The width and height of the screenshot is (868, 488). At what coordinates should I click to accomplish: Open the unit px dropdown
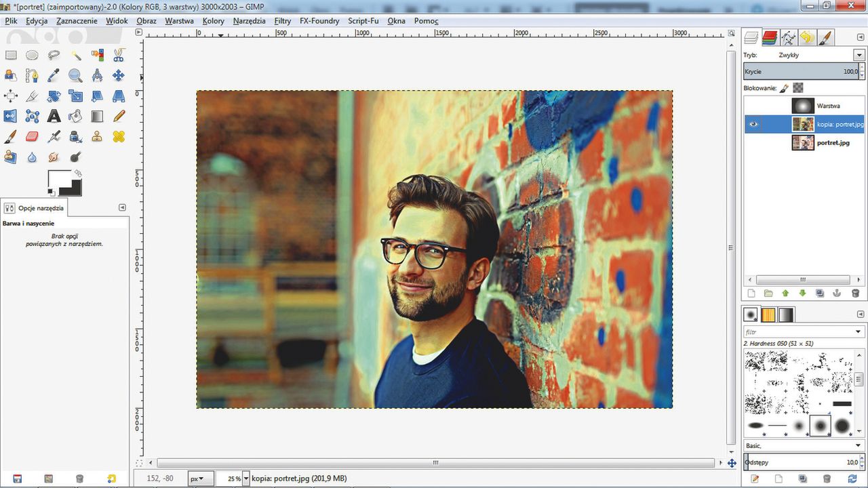(x=201, y=479)
